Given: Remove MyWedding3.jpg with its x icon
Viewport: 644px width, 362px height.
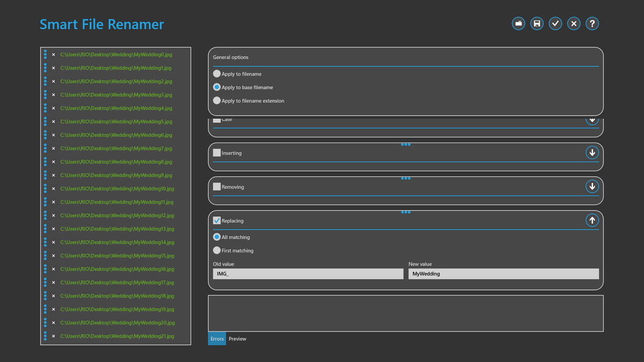Looking at the screenshot, I should [x=54, y=95].
